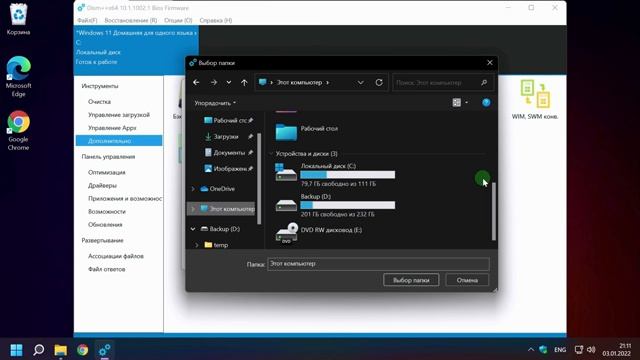640x360 pixels.
Task: Click the blue help icon in dialog
Action: (x=486, y=102)
